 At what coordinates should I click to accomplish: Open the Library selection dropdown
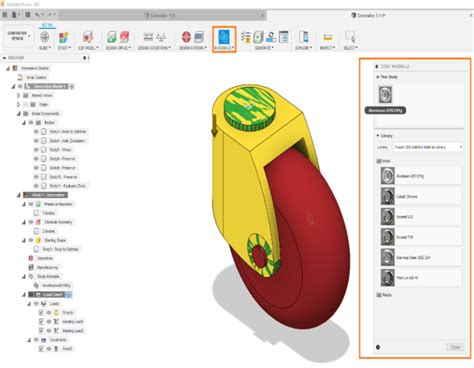[428, 147]
